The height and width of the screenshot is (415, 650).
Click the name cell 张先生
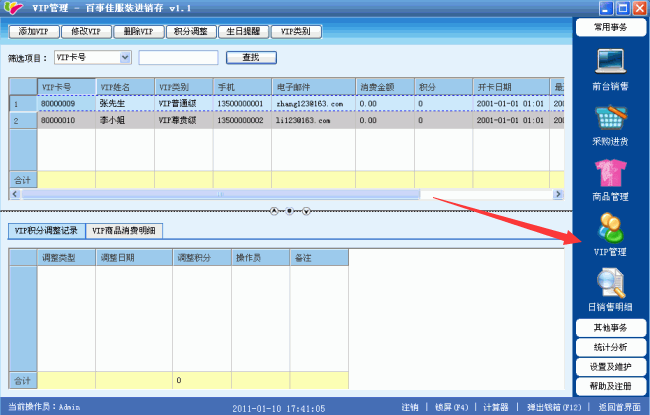pyautogui.click(x=125, y=104)
